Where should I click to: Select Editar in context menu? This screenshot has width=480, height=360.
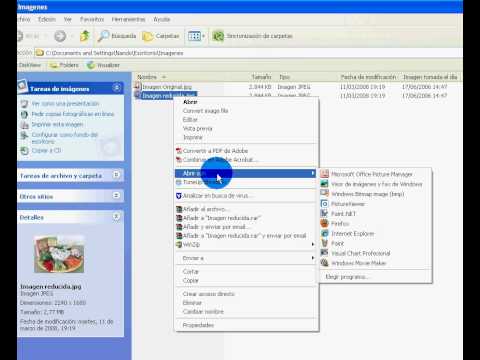[190, 119]
